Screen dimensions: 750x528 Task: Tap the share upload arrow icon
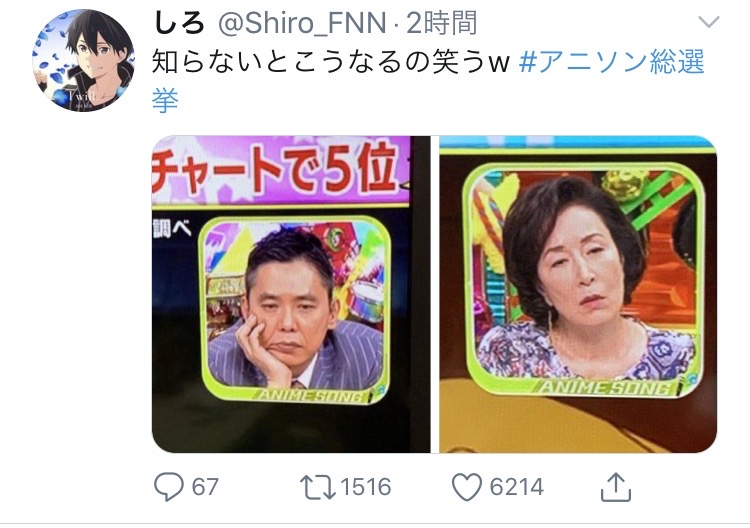(x=616, y=487)
